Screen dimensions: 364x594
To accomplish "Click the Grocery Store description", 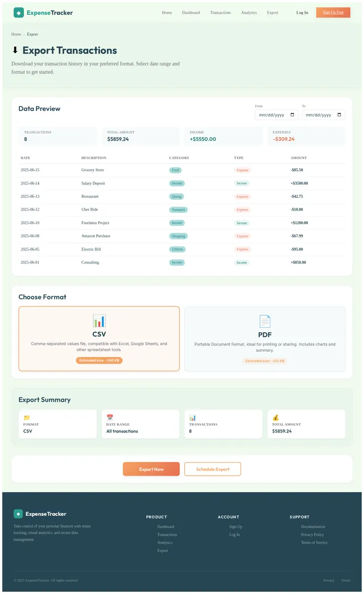I will [92, 170].
